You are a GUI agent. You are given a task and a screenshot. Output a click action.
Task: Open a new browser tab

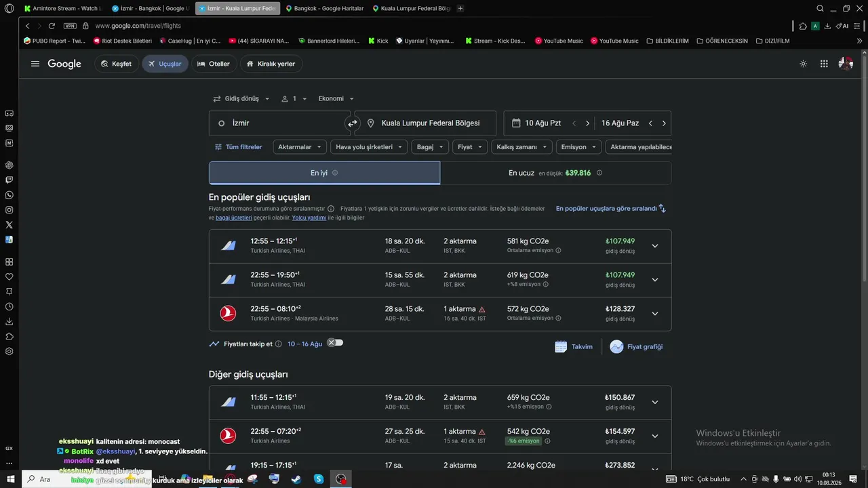click(460, 8)
